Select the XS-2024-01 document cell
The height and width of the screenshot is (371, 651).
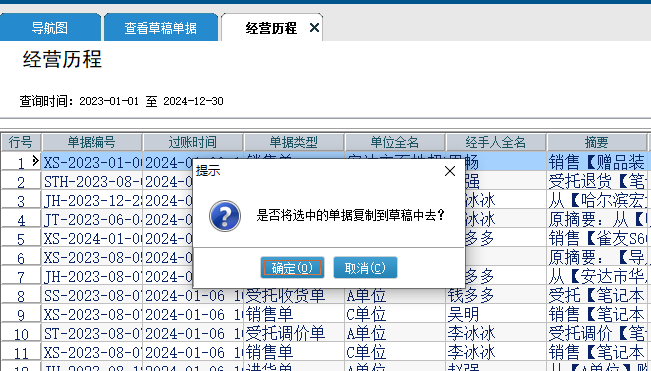click(x=92, y=238)
